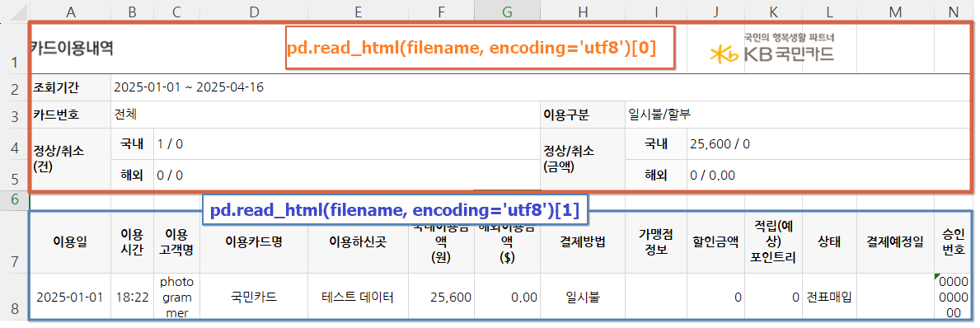Select row 8 header
980x328 pixels.
14,298
